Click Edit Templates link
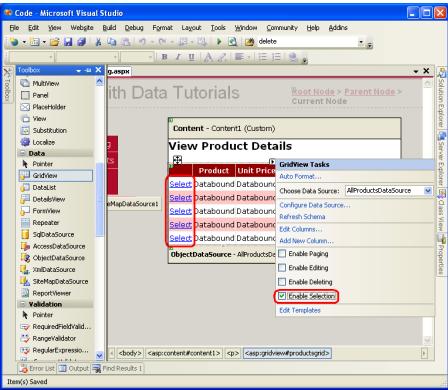Image resolution: width=448 pixels, height=390 pixels. click(300, 310)
